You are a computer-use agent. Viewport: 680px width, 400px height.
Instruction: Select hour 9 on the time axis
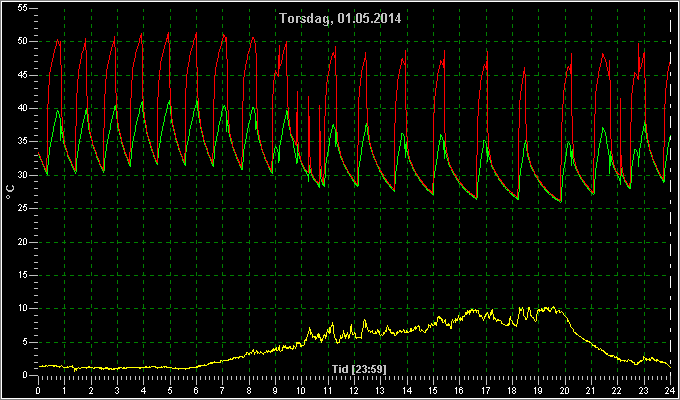tap(275, 389)
